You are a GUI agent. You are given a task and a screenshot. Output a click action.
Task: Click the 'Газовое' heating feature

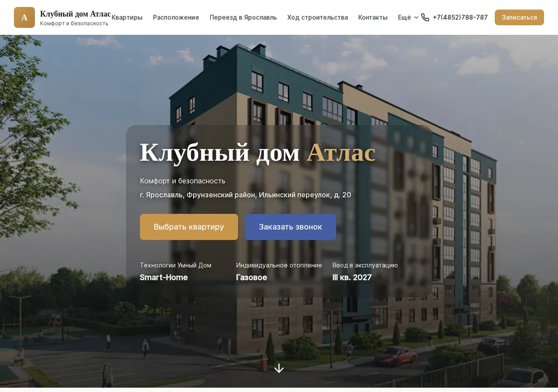coord(252,277)
